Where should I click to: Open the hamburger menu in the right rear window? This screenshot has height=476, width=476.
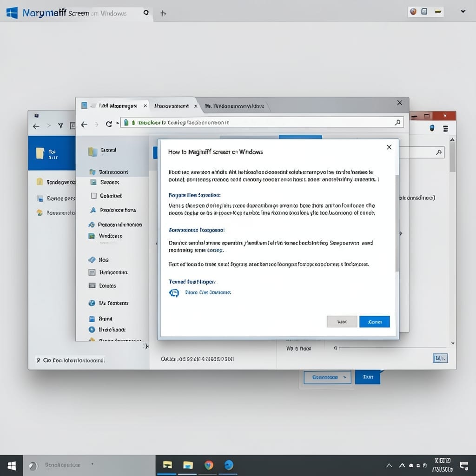tap(445, 128)
